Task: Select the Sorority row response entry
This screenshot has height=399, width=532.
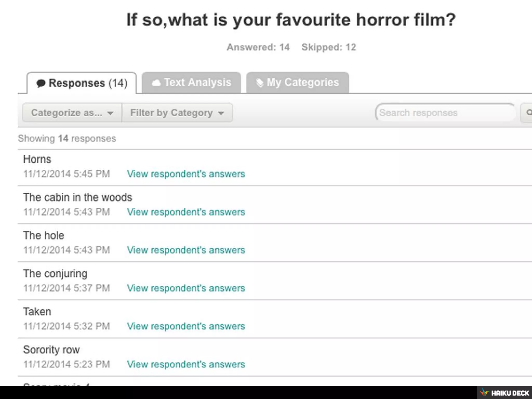Action: click(51, 350)
